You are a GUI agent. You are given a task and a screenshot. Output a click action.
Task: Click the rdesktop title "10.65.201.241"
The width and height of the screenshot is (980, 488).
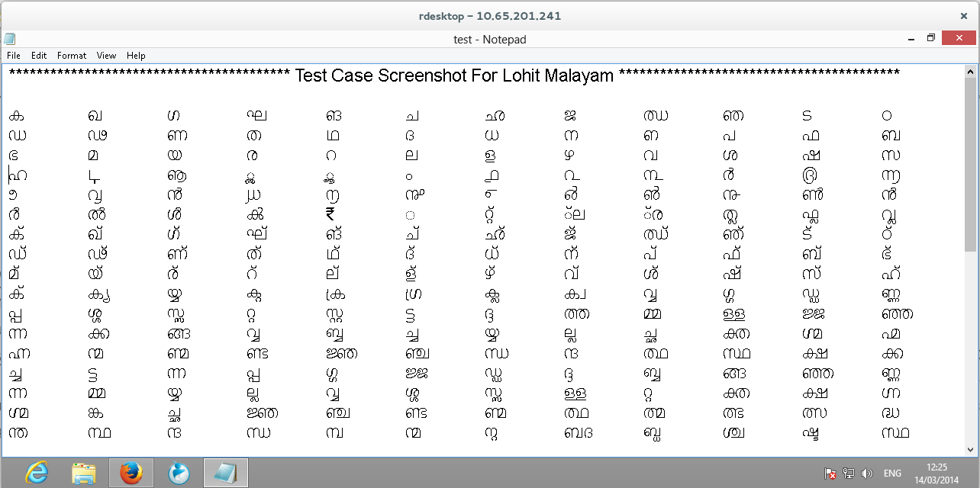click(517, 16)
